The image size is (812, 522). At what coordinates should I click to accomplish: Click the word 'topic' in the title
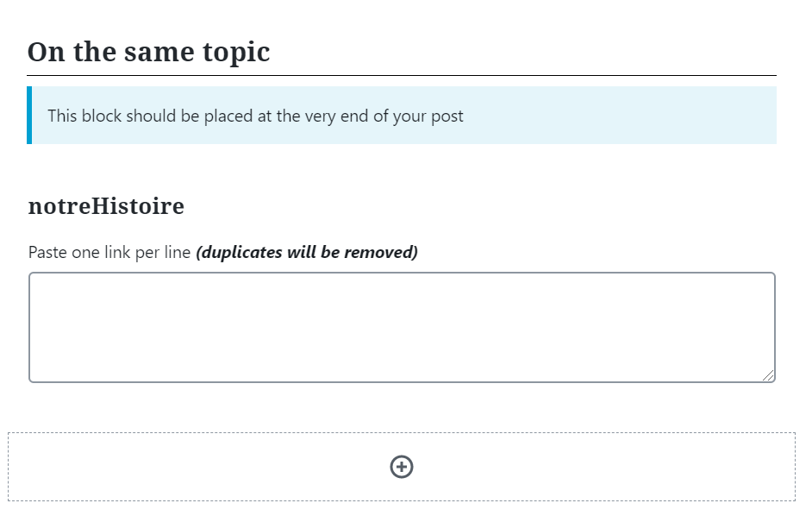point(236,53)
